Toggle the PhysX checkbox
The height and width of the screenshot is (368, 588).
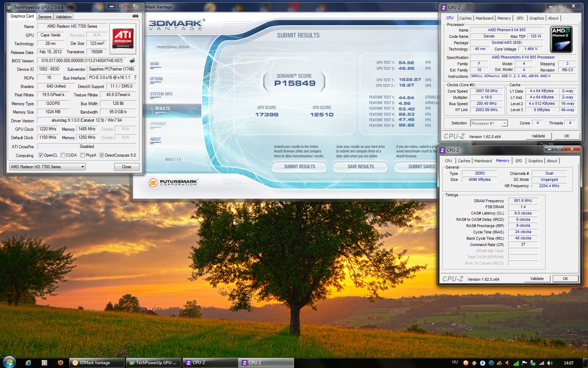(x=82, y=155)
